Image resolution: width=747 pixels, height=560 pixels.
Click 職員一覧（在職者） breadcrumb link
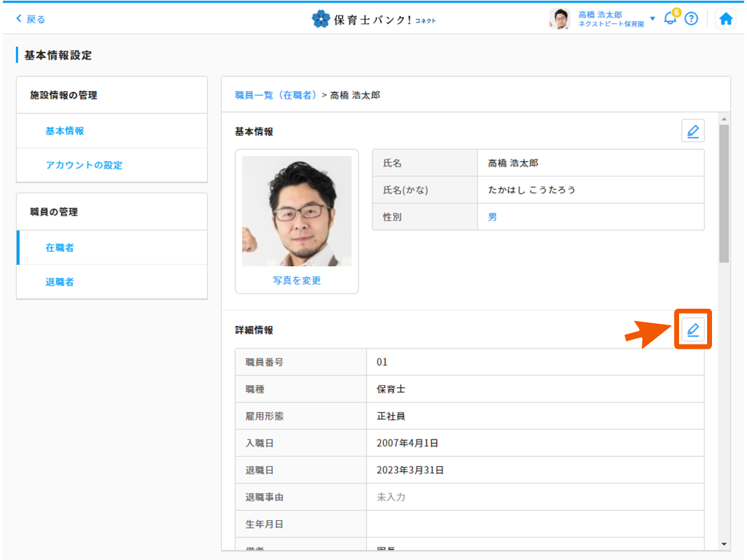tap(276, 95)
